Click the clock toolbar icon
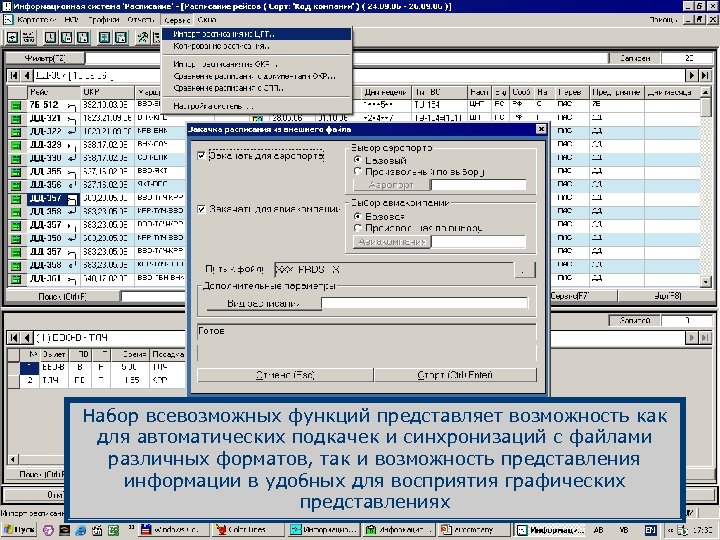This screenshot has width=720, height=540. [51, 37]
